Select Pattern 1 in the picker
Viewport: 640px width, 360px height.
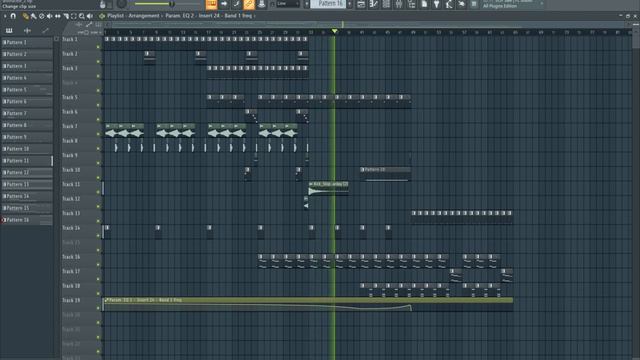click(27, 42)
